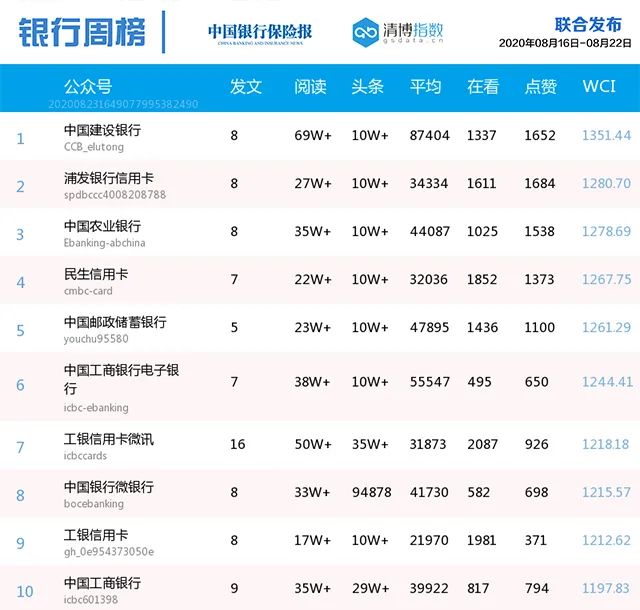This screenshot has width=640, height=610.
Task: Click WCI value 1278.69
Action: [x=607, y=231]
